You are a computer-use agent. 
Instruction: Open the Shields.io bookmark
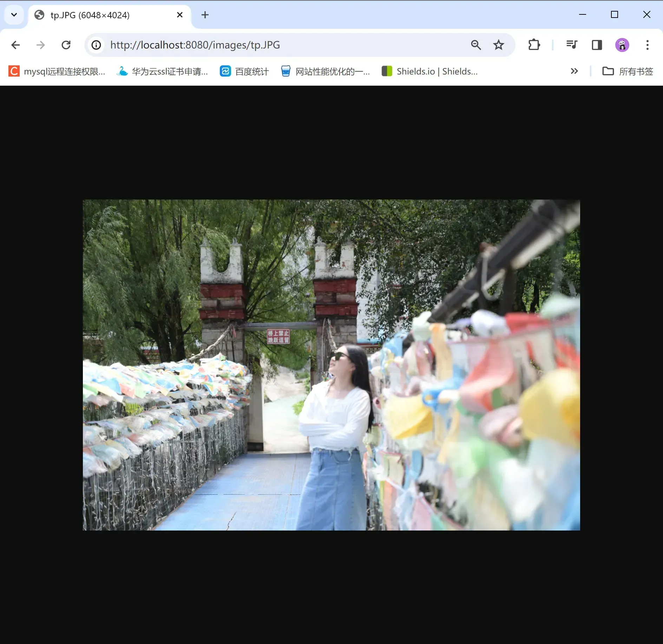tap(429, 71)
